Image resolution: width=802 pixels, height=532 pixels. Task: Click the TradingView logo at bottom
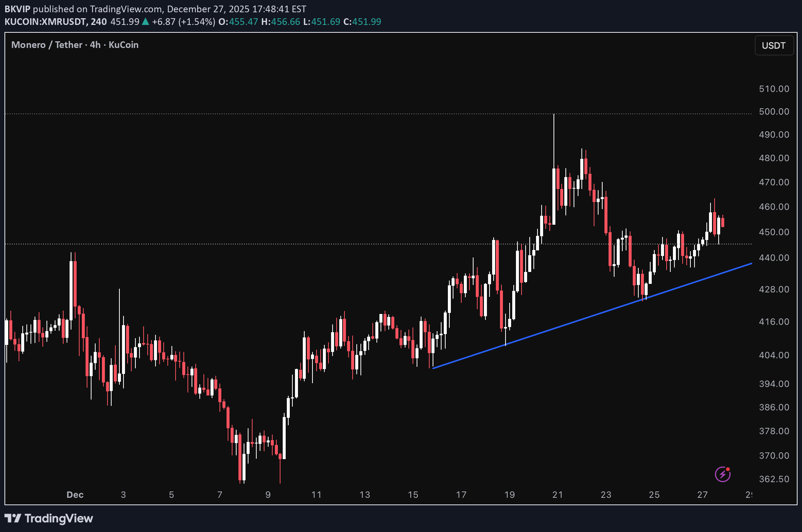pyautogui.click(x=49, y=518)
